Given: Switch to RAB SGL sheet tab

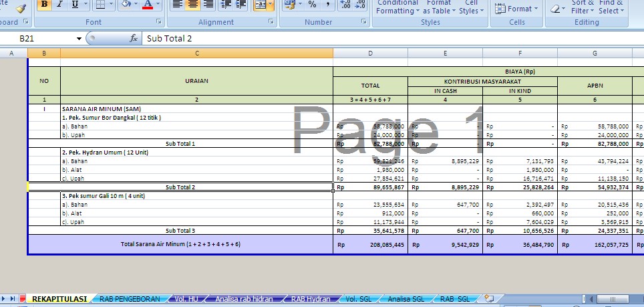Looking at the screenshot, I should (x=455, y=299).
